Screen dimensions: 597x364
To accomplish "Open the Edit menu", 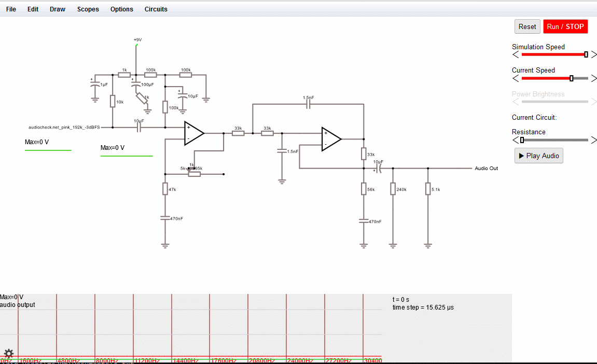I will (33, 9).
